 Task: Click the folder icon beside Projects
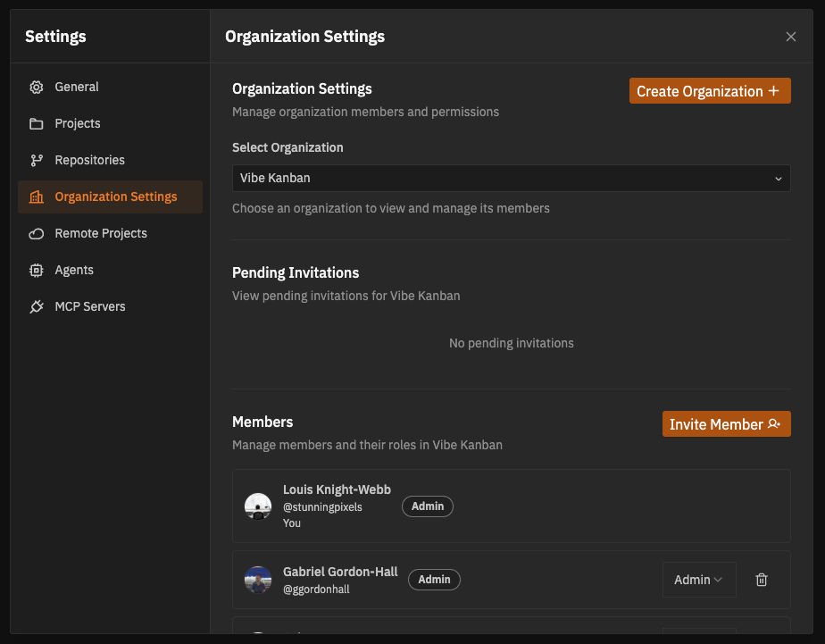[37, 124]
